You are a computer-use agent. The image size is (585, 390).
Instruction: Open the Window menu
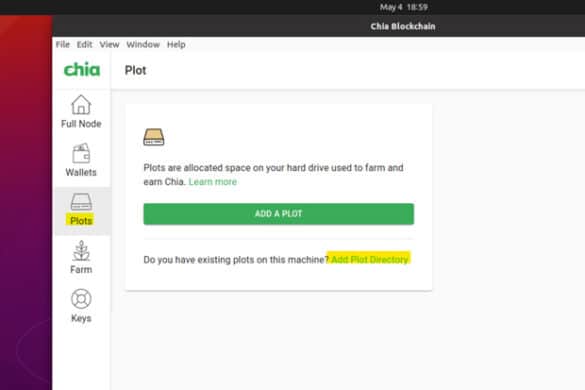(x=143, y=44)
